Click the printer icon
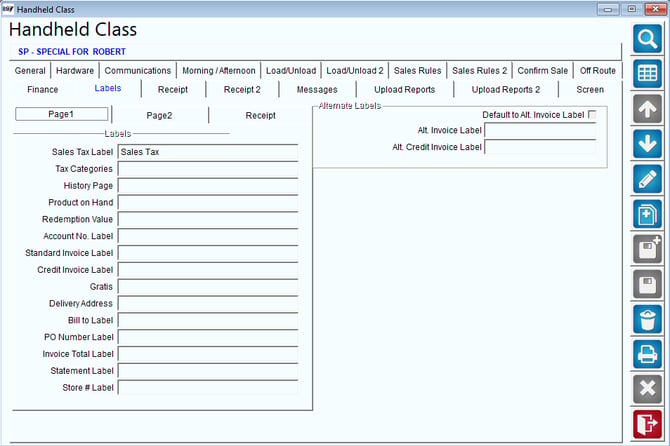 (647, 354)
